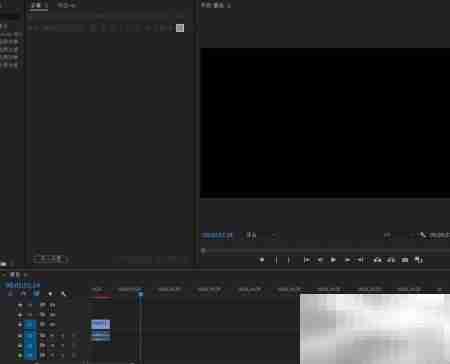Toggle snap in the timeline
The width and height of the screenshot is (450, 364).
[x=23, y=294]
